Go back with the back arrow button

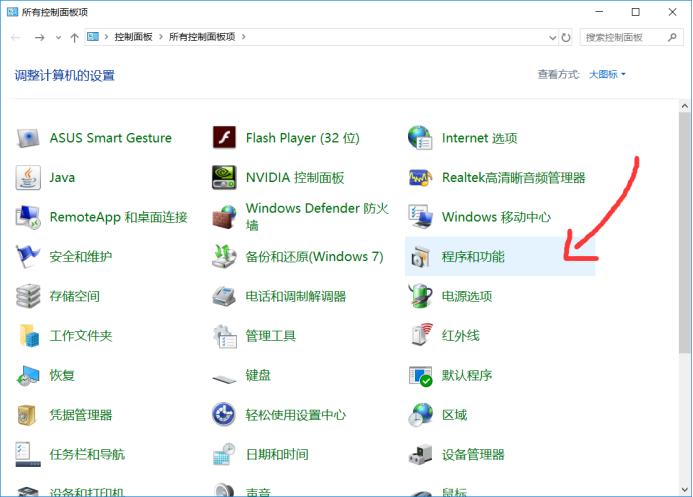pyautogui.click(x=16, y=38)
